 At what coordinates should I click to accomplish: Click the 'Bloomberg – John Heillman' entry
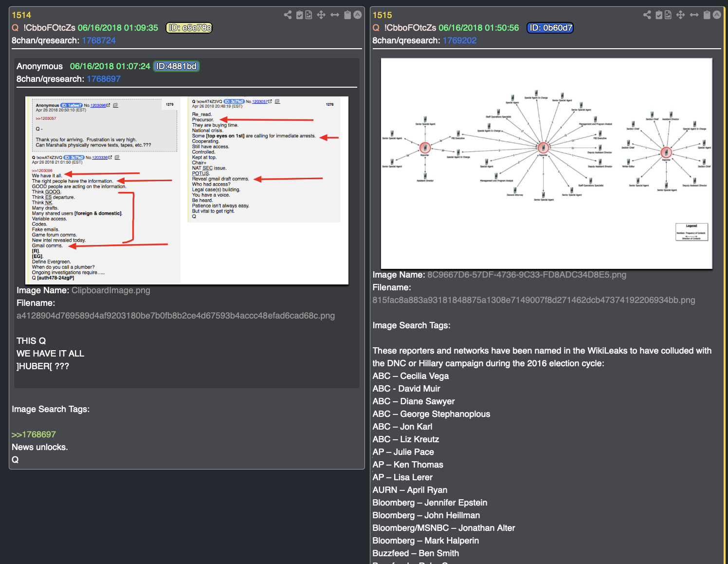426,515
